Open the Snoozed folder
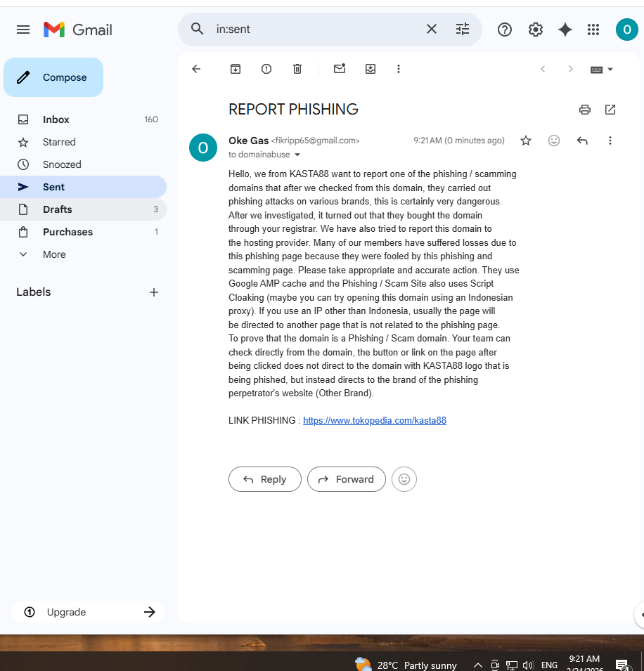644x671 pixels. click(x=84, y=164)
